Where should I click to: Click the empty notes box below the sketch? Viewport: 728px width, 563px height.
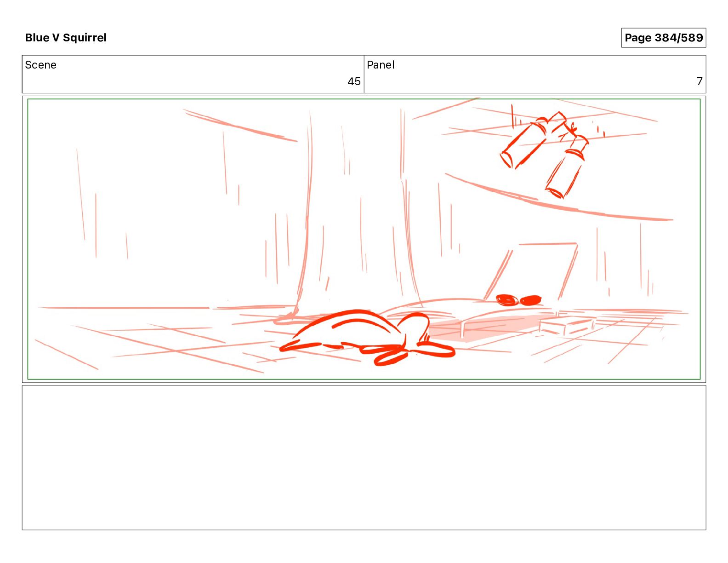(364, 458)
